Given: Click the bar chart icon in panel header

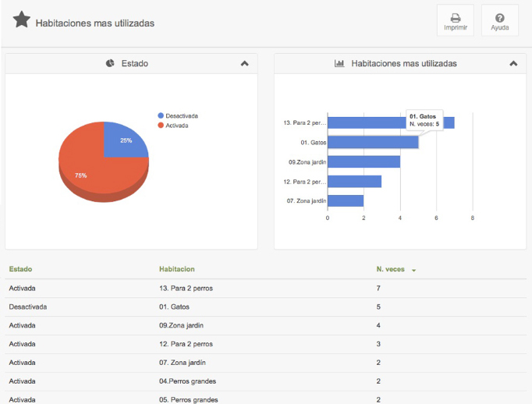Looking at the screenshot, I should 339,63.
